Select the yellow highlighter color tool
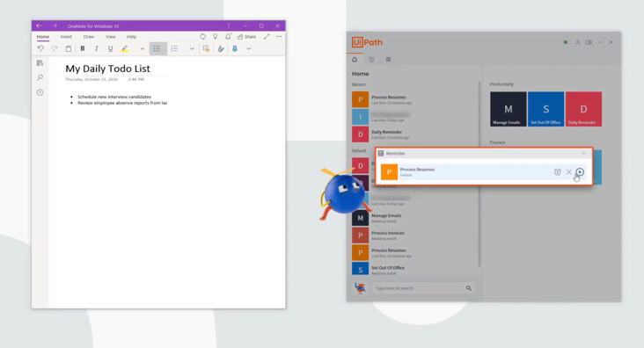The height and width of the screenshot is (348, 644). pyautogui.click(x=124, y=48)
